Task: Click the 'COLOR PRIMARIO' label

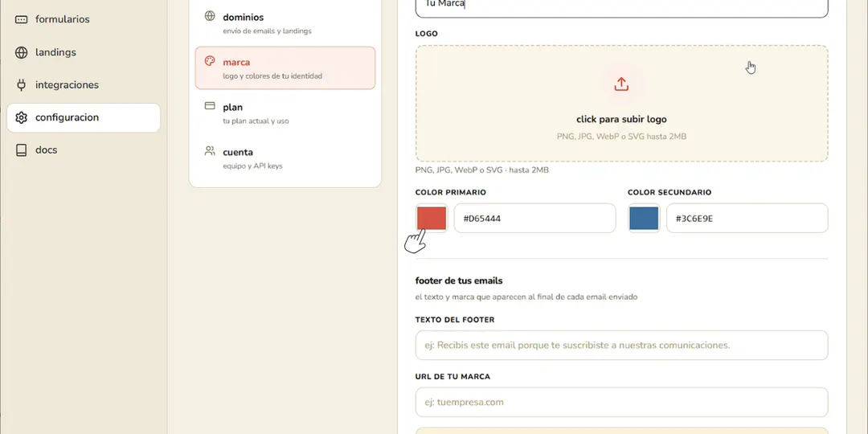Action: point(451,193)
